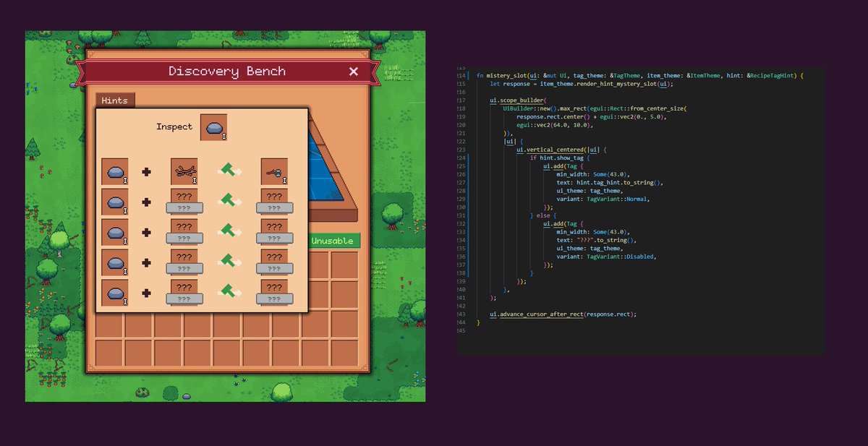Click the stone in the Inspect slot
Image resolution: width=868 pixels, height=446 pixels.
point(213,127)
